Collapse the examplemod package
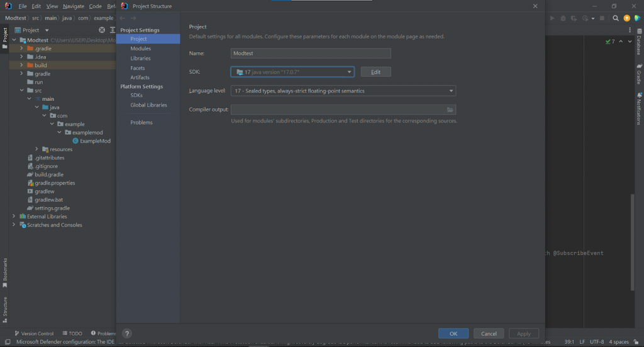 [60, 132]
